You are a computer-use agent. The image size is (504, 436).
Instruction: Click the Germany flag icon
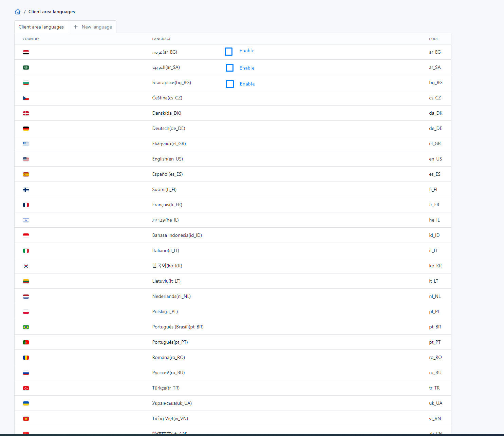[x=26, y=128]
